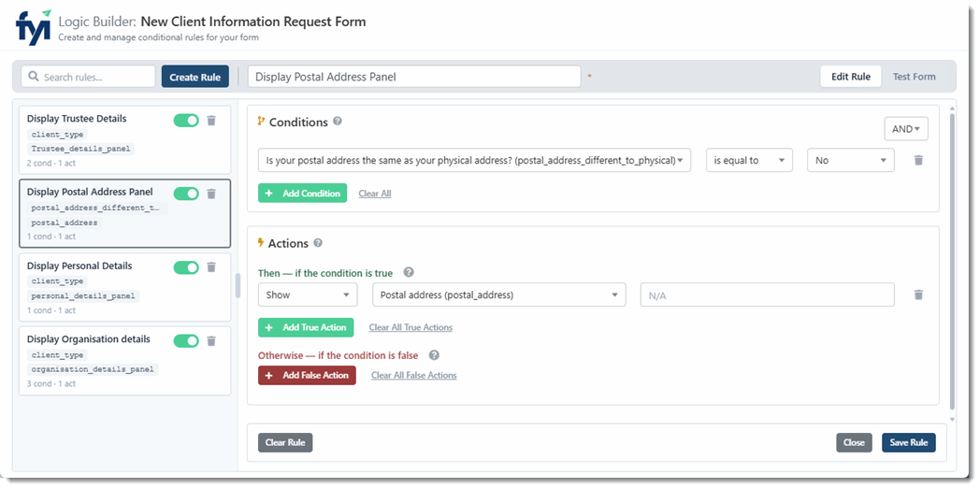
Task: Delete the Display Organisation details rule
Action: point(211,341)
